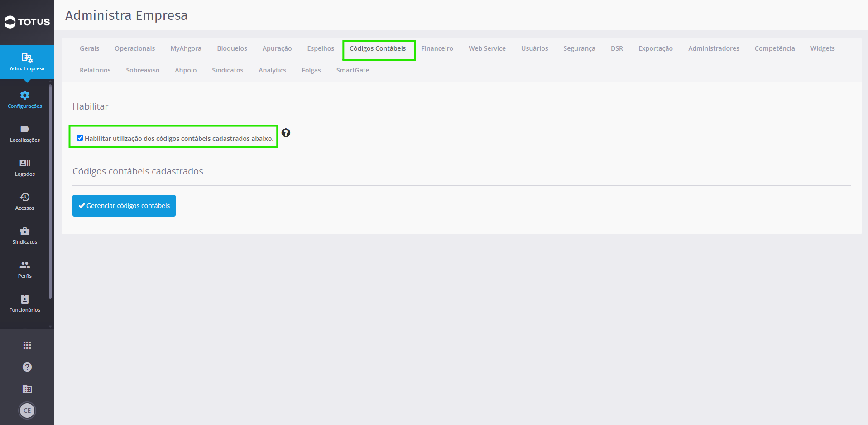The height and width of the screenshot is (425, 868).
Task: Open Sindicatos briefcase icon in sidebar
Action: [x=25, y=231]
